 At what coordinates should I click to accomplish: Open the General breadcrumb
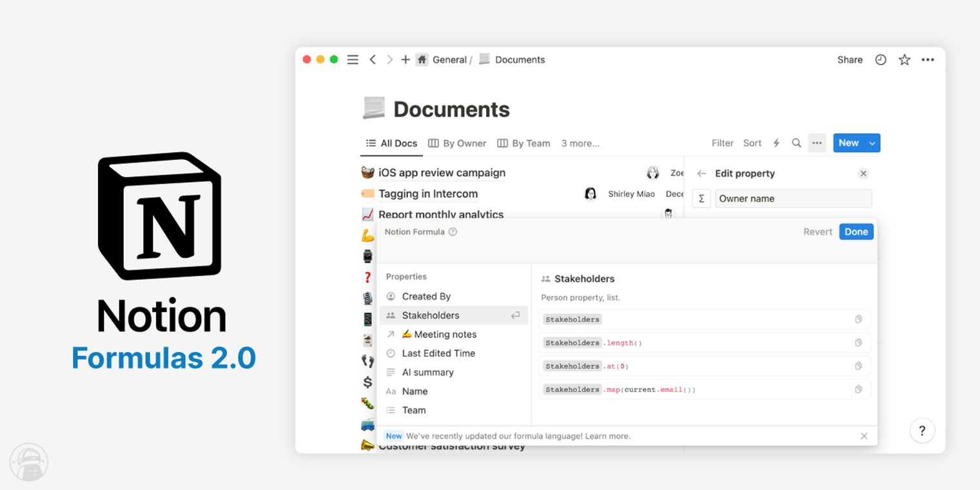(449, 59)
